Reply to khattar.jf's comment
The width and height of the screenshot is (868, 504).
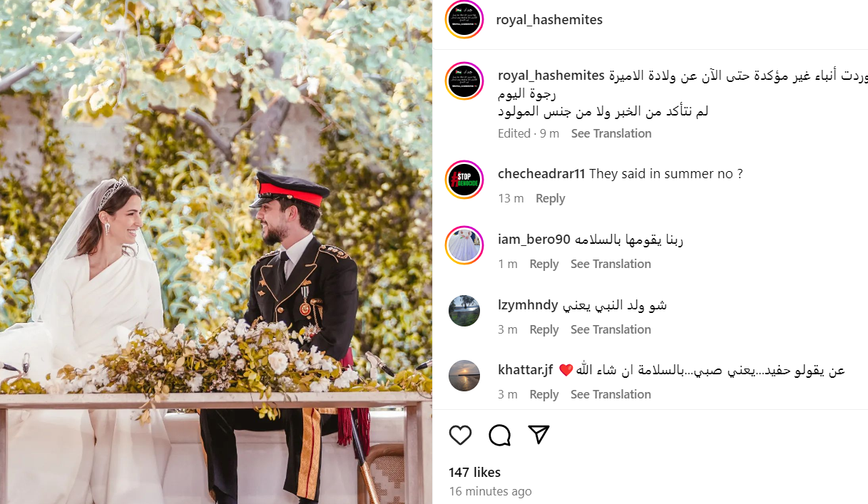543,395
